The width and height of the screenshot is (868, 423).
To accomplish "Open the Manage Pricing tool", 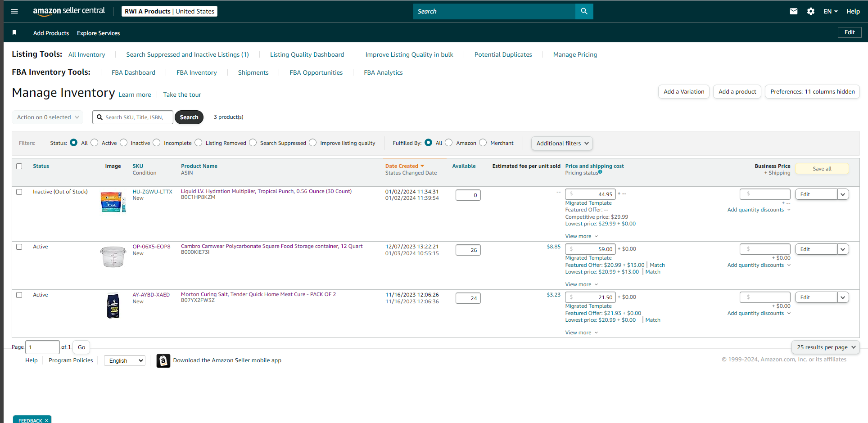I will [x=575, y=54].
